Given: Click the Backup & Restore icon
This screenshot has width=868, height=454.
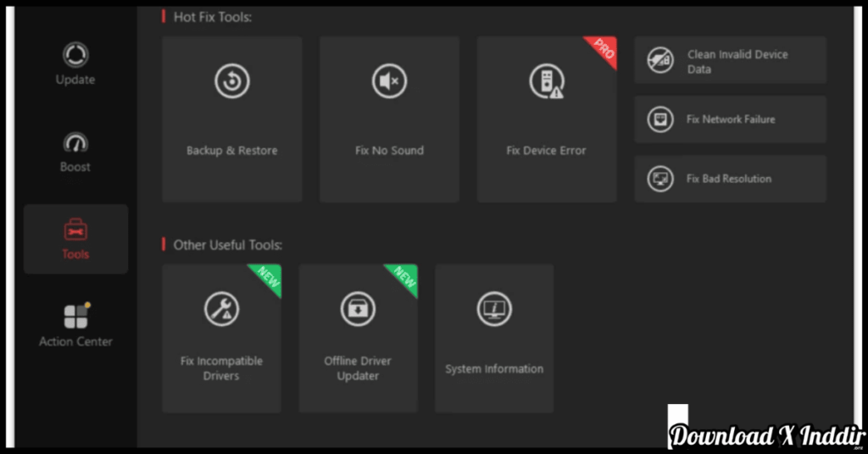Looking at the screenshot, I should tap(231, 81).
